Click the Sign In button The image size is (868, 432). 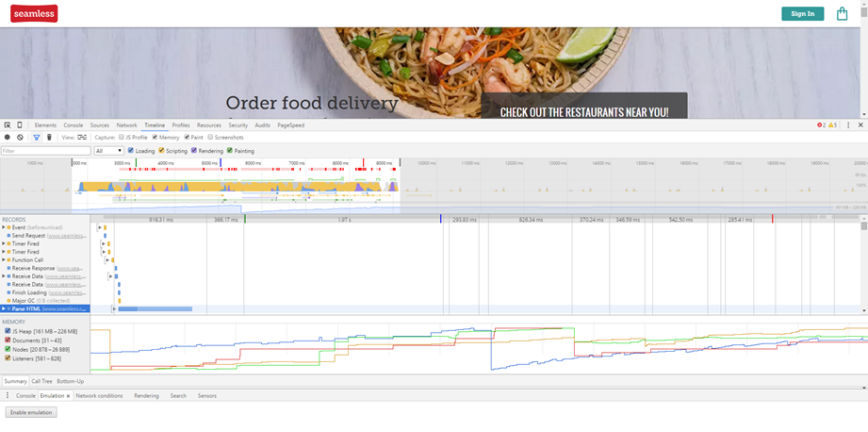[803, 14]
